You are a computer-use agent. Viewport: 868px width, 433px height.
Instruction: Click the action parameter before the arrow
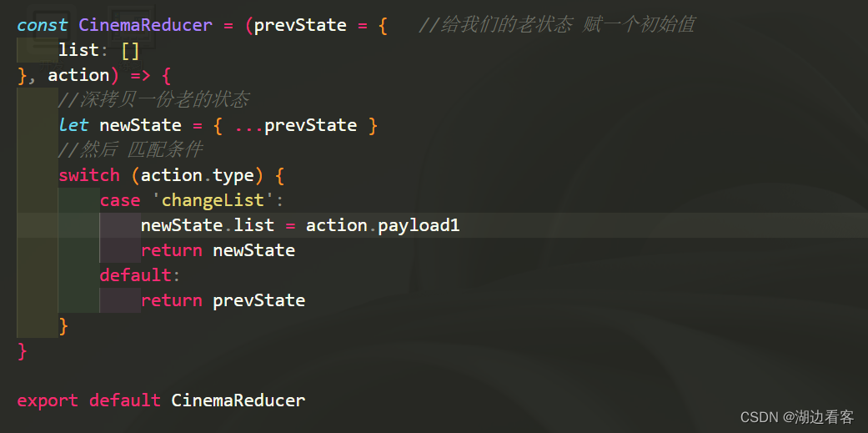coord(78,75)
